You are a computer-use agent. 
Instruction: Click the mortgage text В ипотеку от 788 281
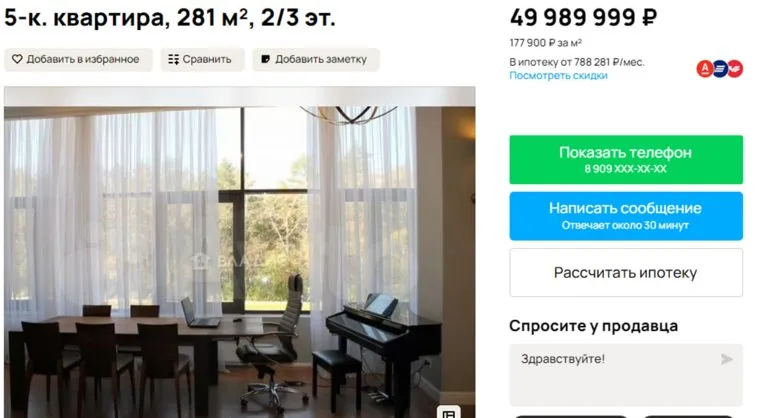[577, 62]
